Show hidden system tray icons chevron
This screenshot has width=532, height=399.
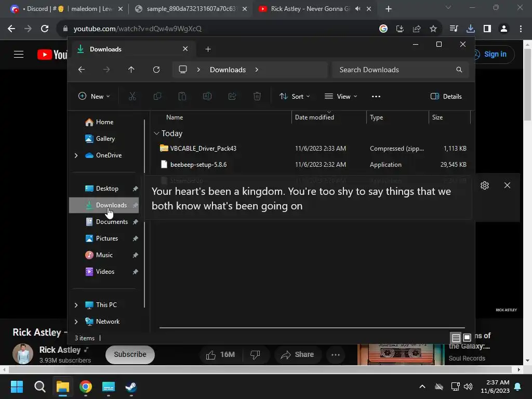422,387
